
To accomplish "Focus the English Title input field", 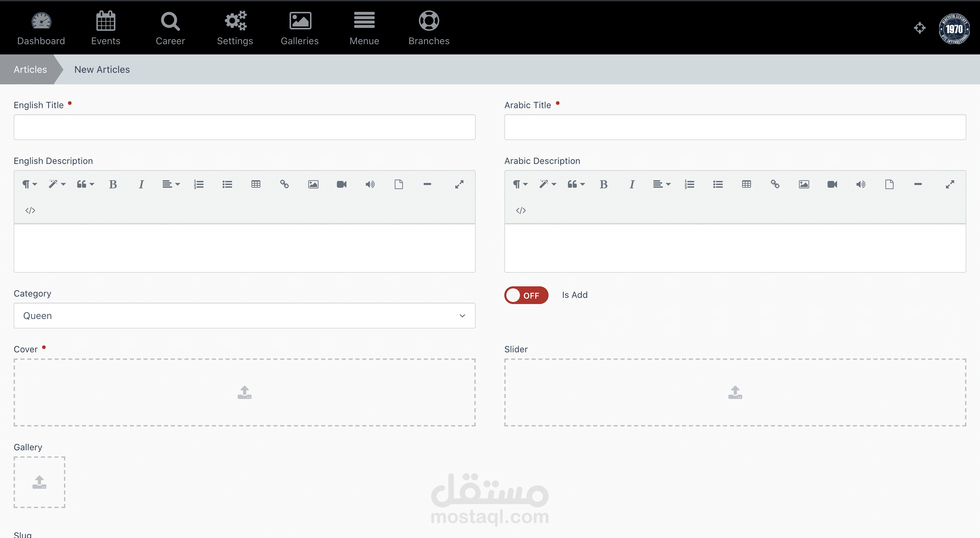I will point(244,127).
